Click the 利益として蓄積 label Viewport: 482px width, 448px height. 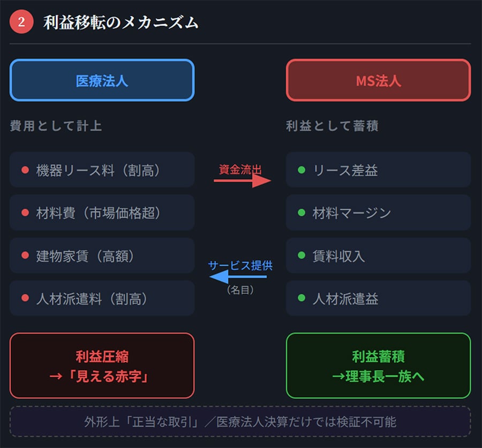coord(332,126)
